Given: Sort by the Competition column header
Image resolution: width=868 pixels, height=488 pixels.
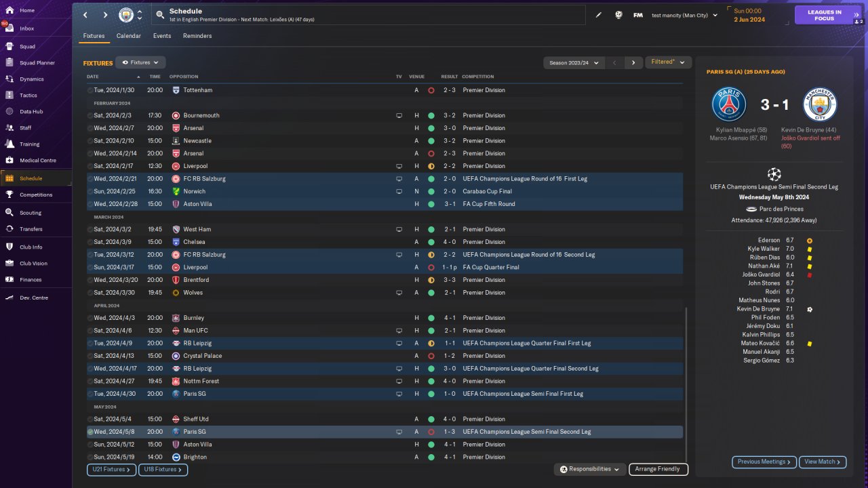Looking at the screenshot, I should tap(478, 77).
